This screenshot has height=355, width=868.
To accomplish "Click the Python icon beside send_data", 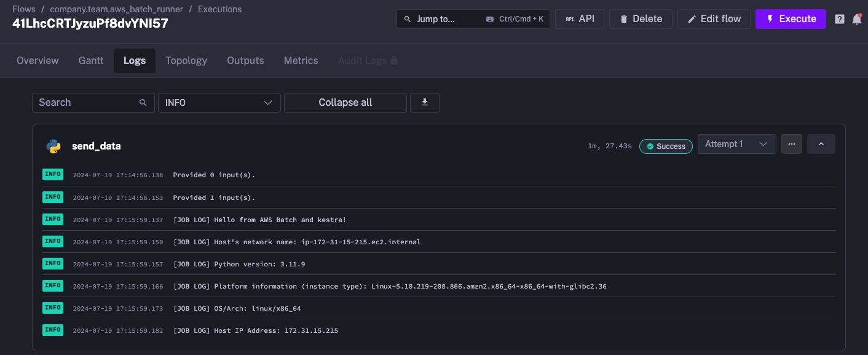I will (54, 146).
